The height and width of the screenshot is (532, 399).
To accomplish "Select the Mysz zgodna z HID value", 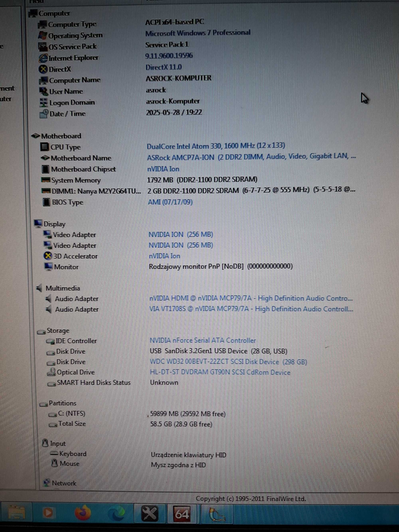I will [x=178, y=465].
